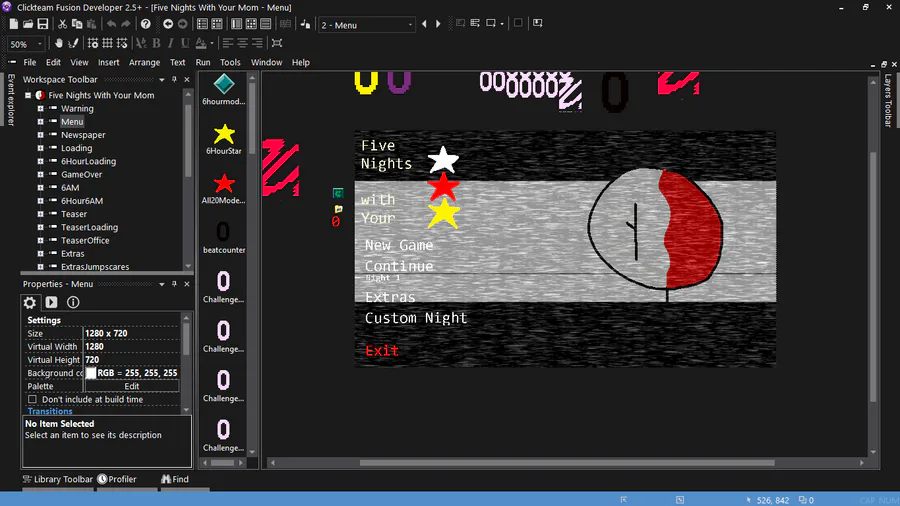
Task: Select the 6HourStar object in the object list
Action: click(224, 139)
